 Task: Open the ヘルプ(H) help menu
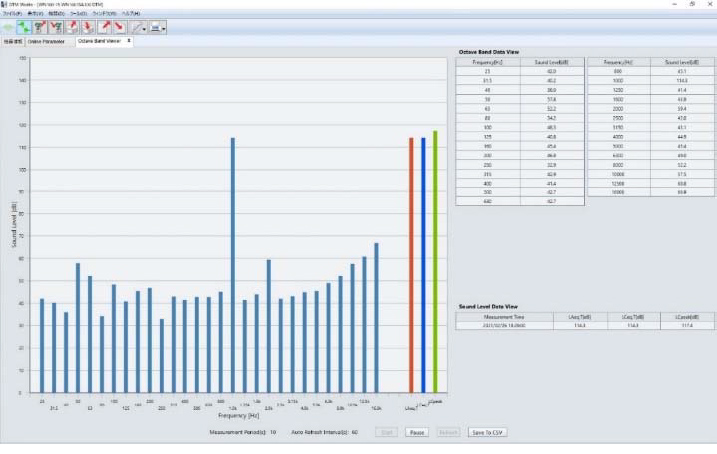click(132, 13)
